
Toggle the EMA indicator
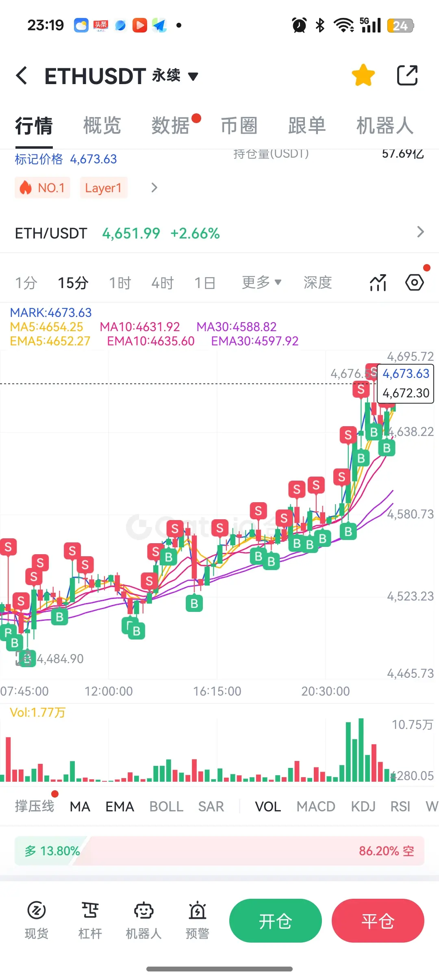click(120, 807)
